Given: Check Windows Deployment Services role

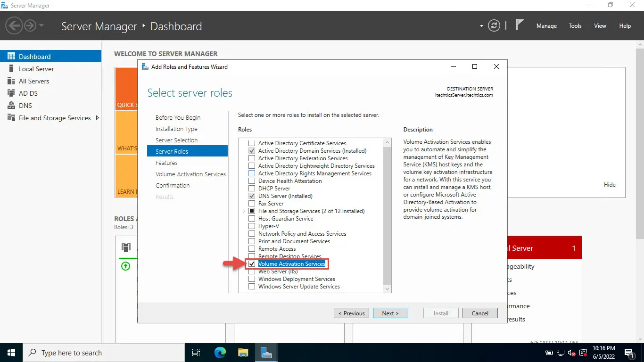Looking at the screenshot, I should 252,279.
